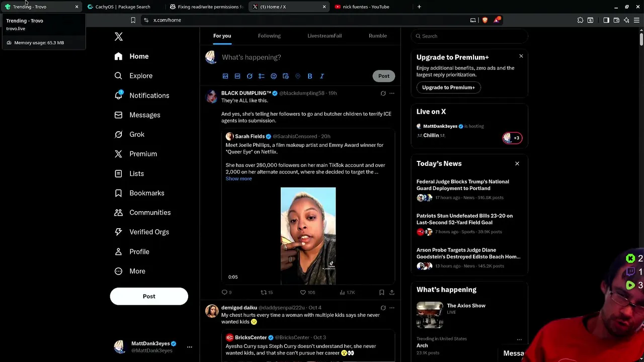
Task: Open the browser main menu
Action: (636, 20)
